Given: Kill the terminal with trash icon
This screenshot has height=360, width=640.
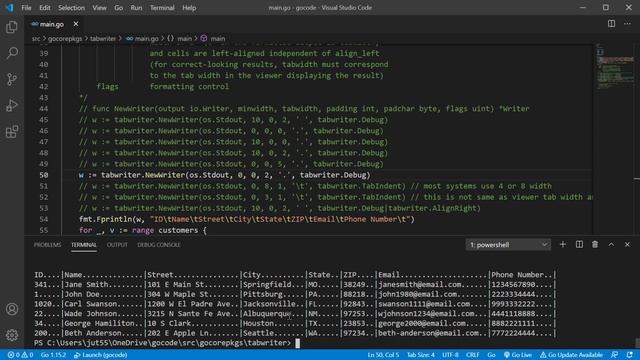Looking at the screenshot, I should [595, 244].
